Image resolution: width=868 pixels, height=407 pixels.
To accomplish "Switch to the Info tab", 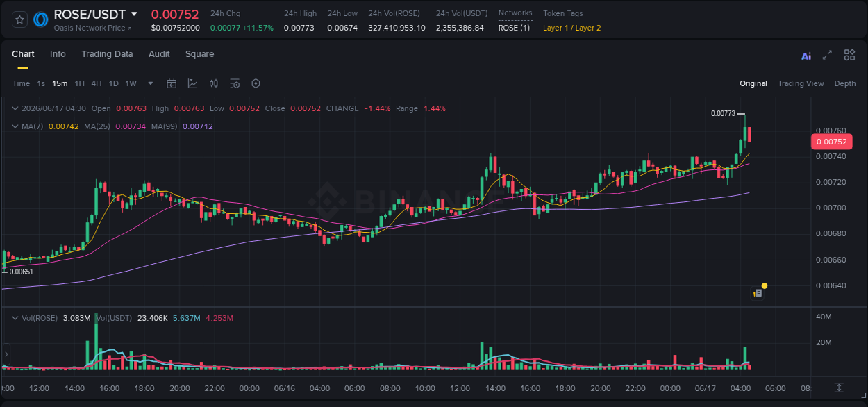I will pos(58,54).
